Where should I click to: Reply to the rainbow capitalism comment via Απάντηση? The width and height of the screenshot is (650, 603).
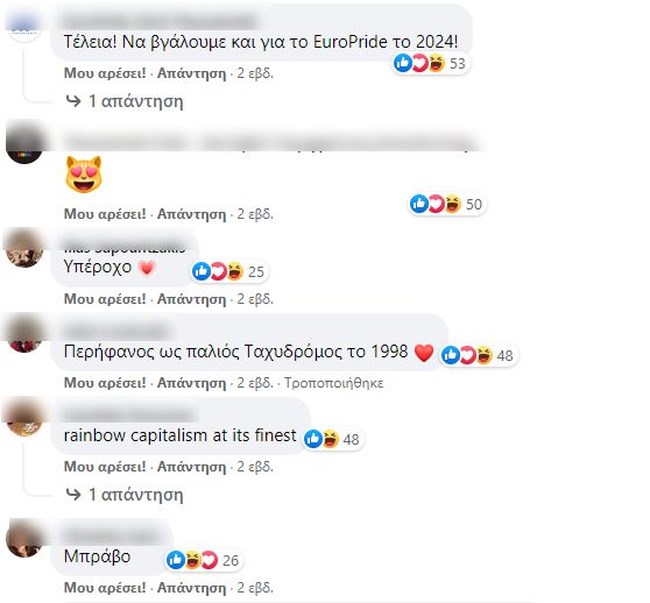pyautogui.click(x=192, y=467)
